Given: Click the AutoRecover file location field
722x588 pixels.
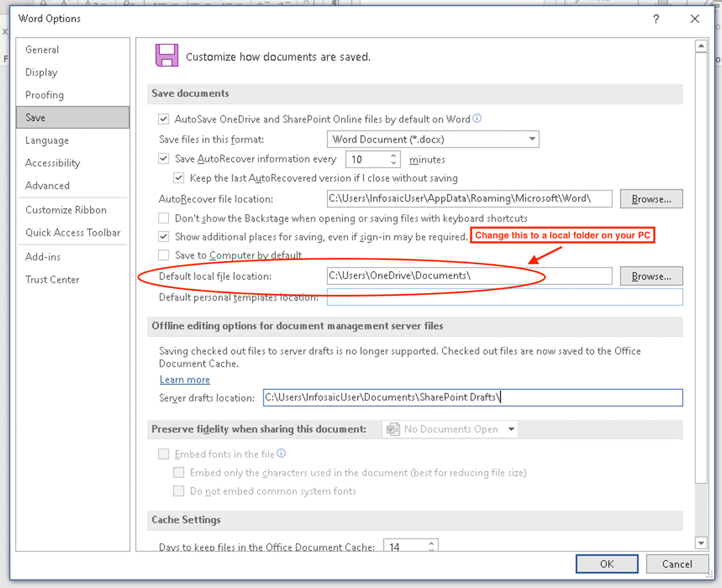Looking at the screenshot, I should coord(469,199).
